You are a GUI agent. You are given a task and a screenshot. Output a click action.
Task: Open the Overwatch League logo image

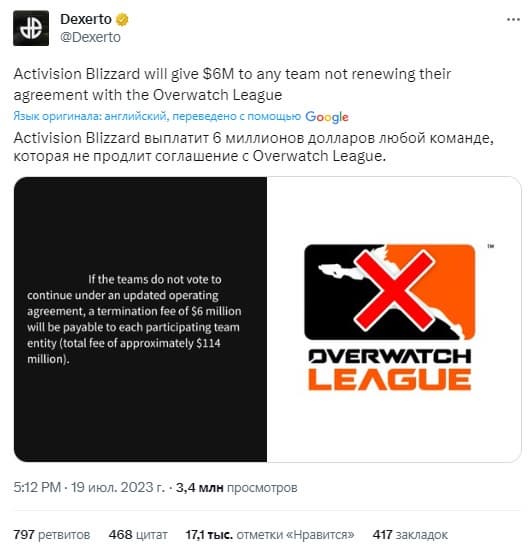tap(394, 319)
